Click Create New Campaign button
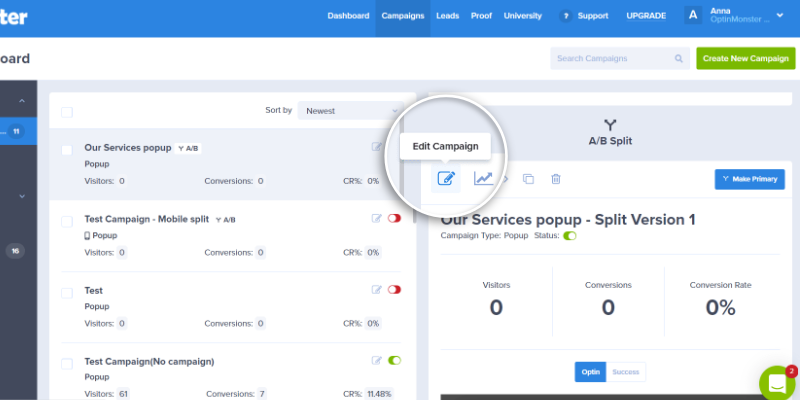 745,58
